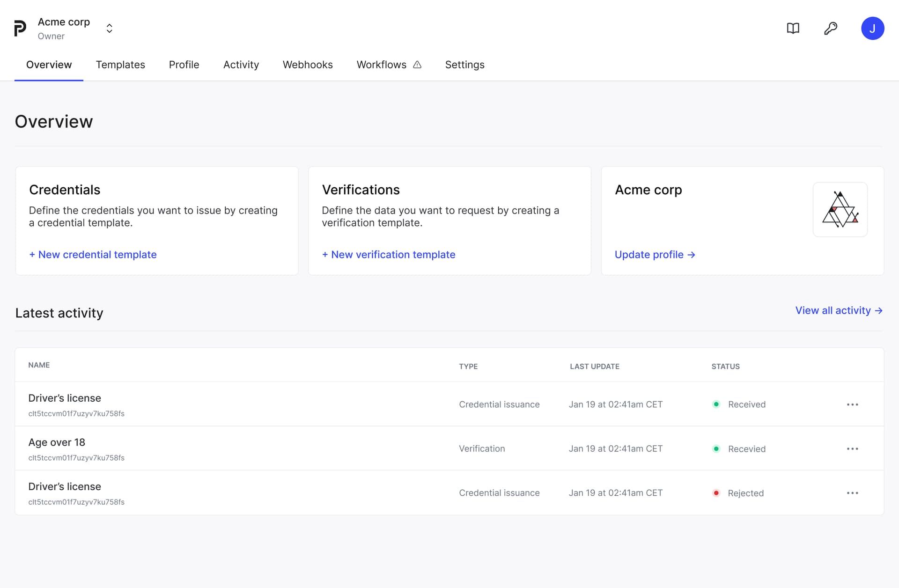The width and height of the screenshot is (899, 588).
Task: Click the STATUS column header
Action: point(725,367)
